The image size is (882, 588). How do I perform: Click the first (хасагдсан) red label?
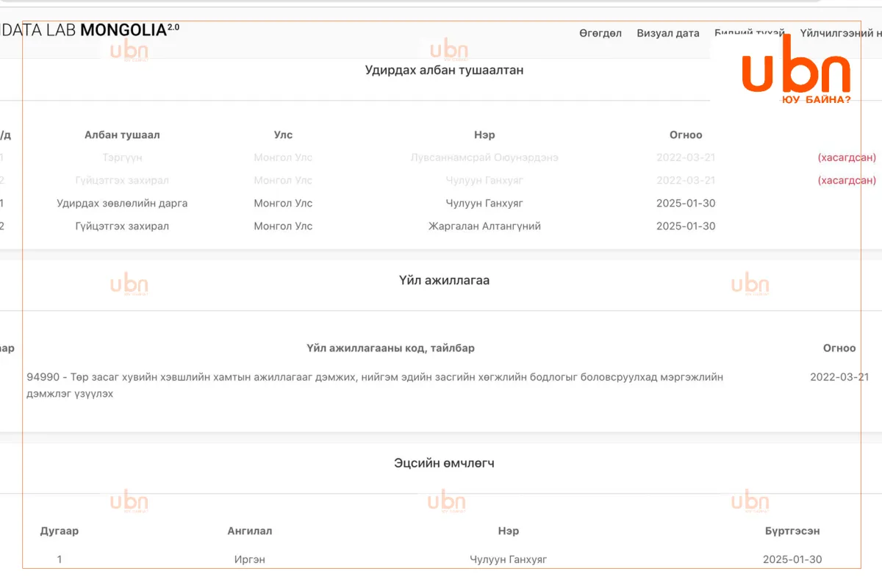[x=847, y=157]
